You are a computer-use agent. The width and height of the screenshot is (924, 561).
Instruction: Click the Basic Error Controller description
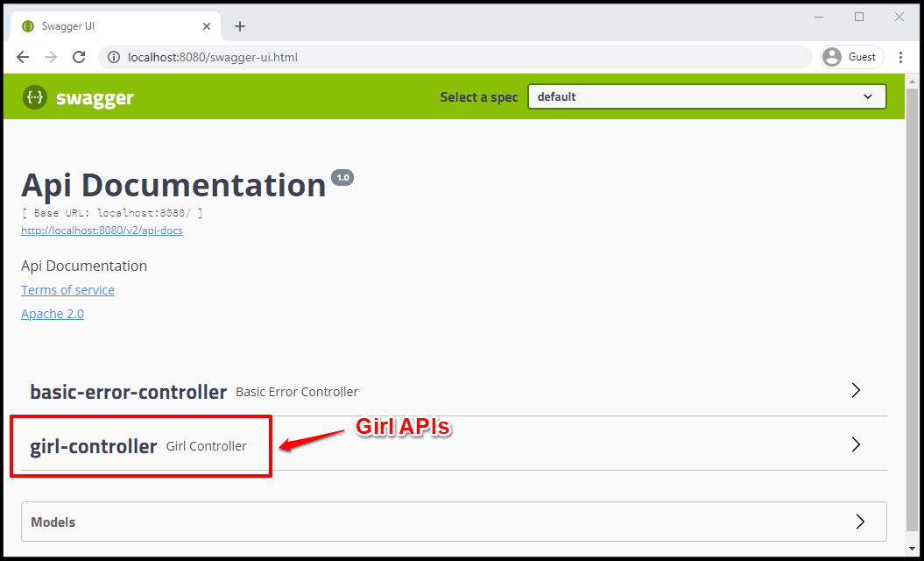pos(297,392)
